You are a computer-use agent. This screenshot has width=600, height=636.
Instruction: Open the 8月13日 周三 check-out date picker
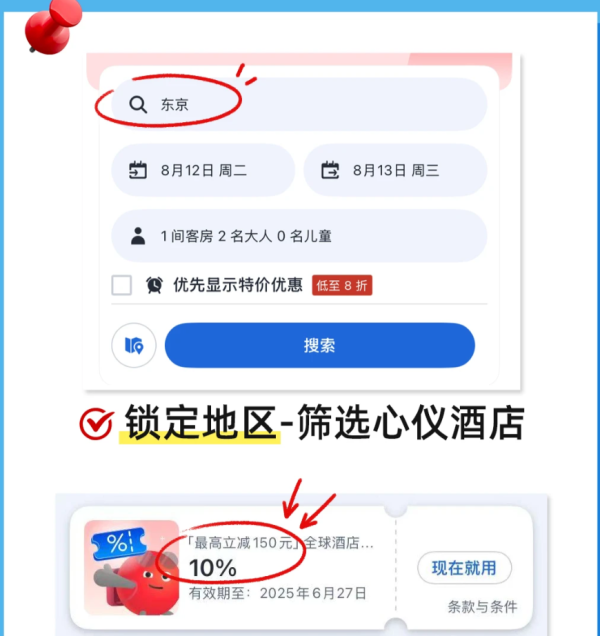click(x=396, y=170)
